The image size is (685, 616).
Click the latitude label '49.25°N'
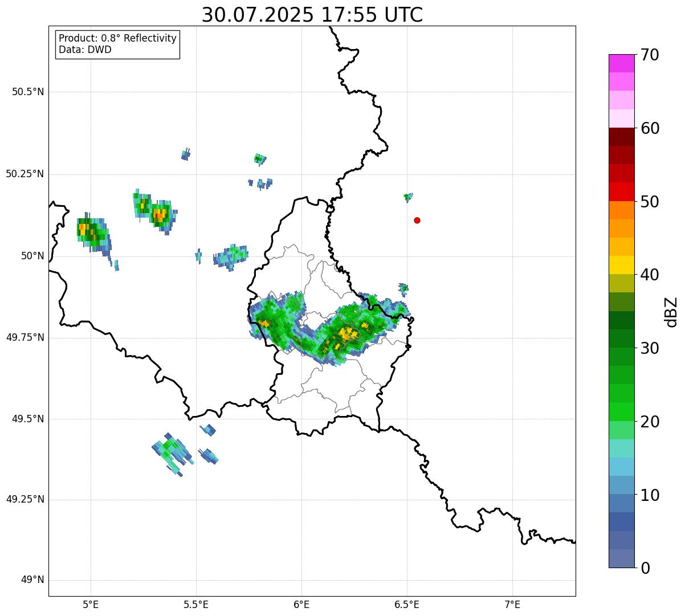coord(25,499)
